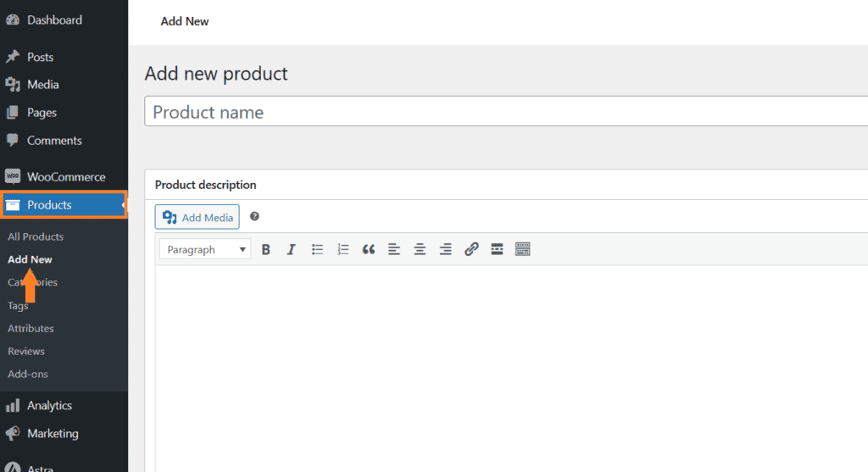868x472 pixels.
Task: Apply blockquote formatting
Action: pos(368,249)
